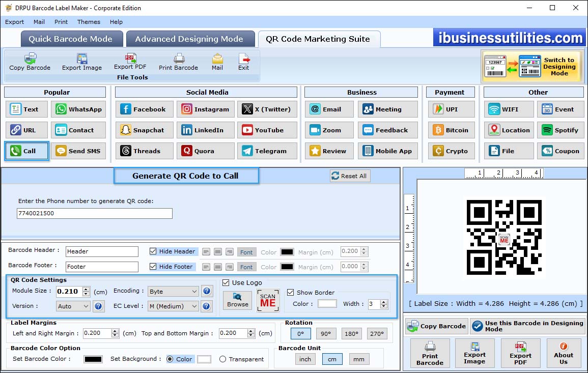Image resolution: width=588 pixels, height=373 pixels.
Task: Select the Location QR type
Action: click(509, 130)
